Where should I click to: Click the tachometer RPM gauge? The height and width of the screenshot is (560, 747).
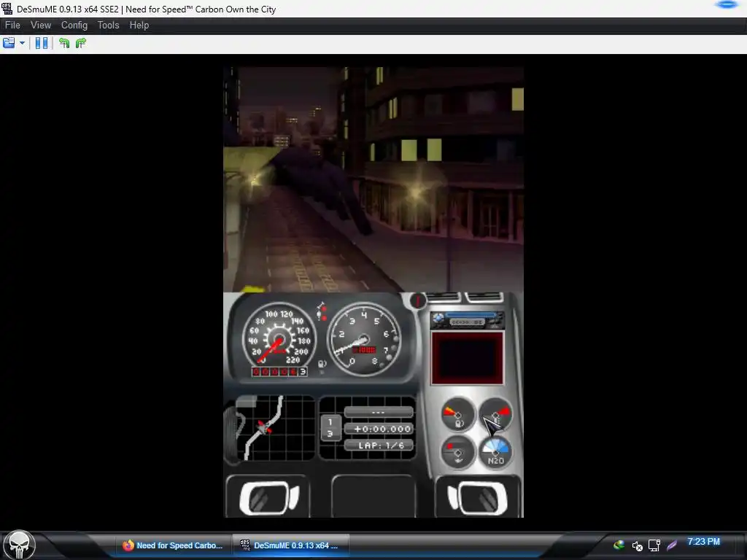365,339
